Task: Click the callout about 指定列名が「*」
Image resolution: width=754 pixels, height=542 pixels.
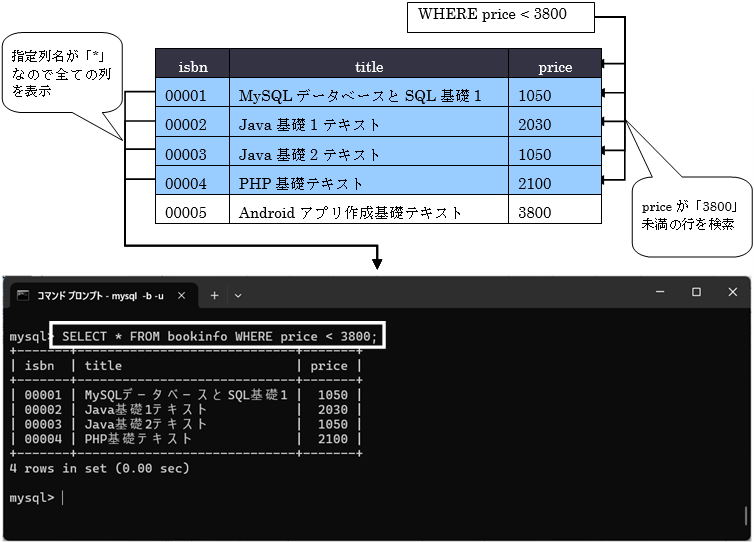Action: pyautogui.click(x=58, y=75)
